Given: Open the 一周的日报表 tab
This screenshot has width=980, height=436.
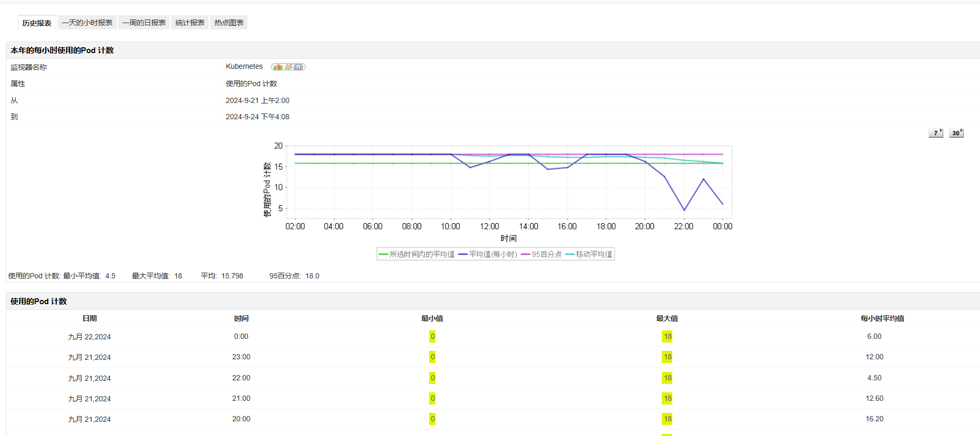Looking at the screenshot, I should pos(144,23).
